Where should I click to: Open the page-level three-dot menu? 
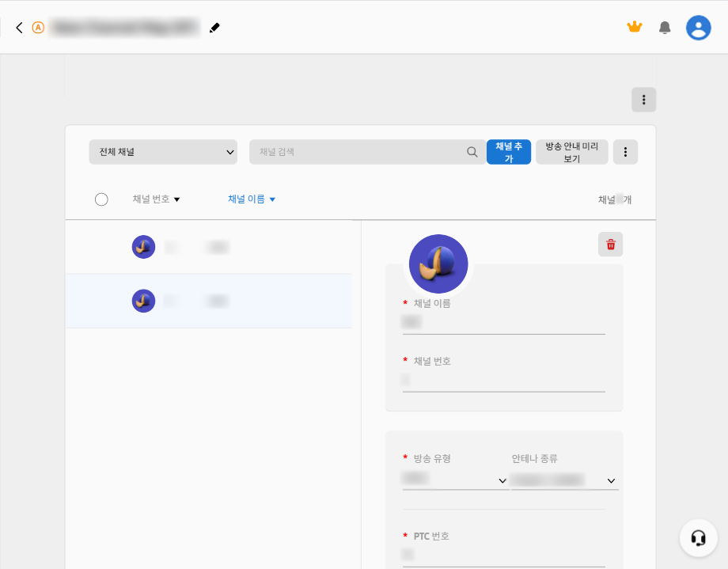point(643,100)
